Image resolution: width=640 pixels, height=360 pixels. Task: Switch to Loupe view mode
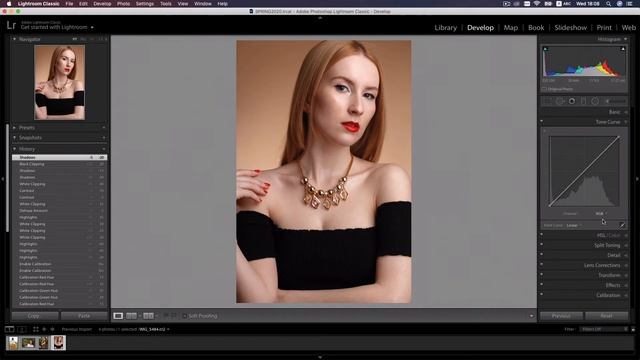tap(118, 316)
